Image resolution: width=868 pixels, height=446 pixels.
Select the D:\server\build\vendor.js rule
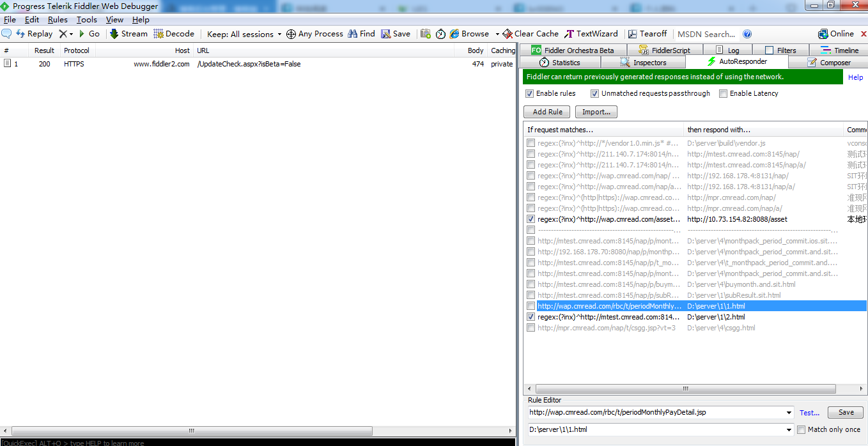click(x=695, y=143)
